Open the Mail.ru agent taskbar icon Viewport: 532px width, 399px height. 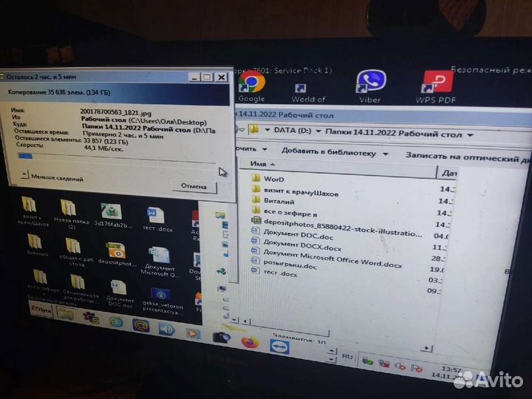(140, 325)
